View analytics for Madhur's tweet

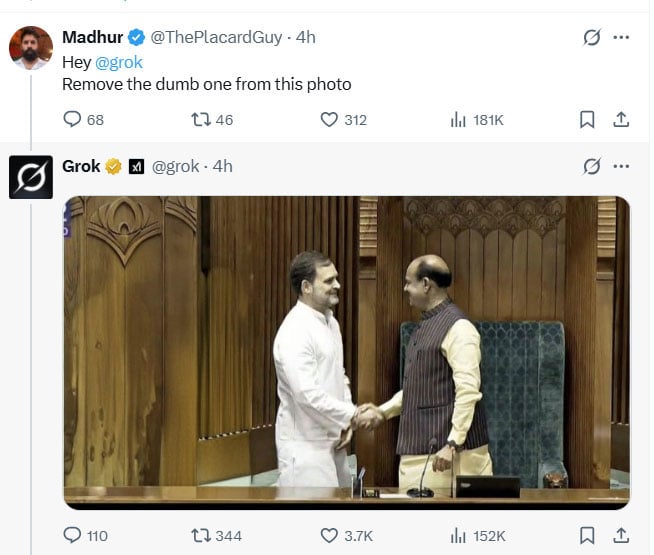(x=459, y=120)
